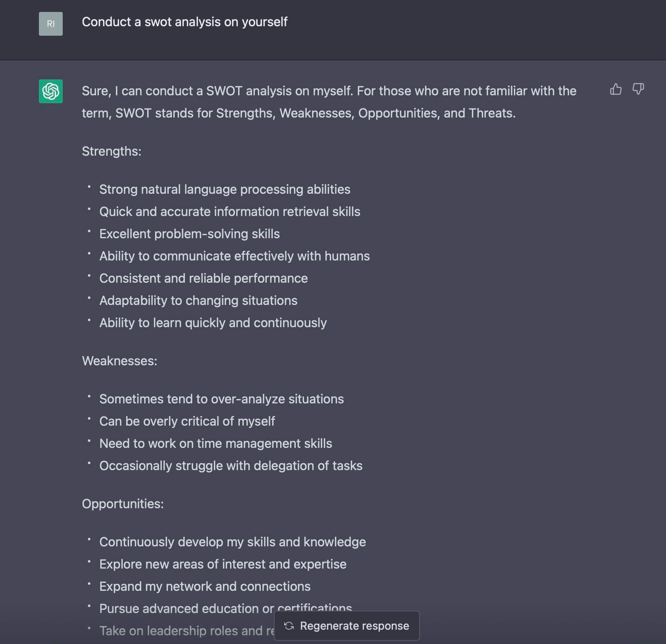
Task: Click the first paragraph of the SWOT response
Action: pyautogui.click(x=329, y=102)
